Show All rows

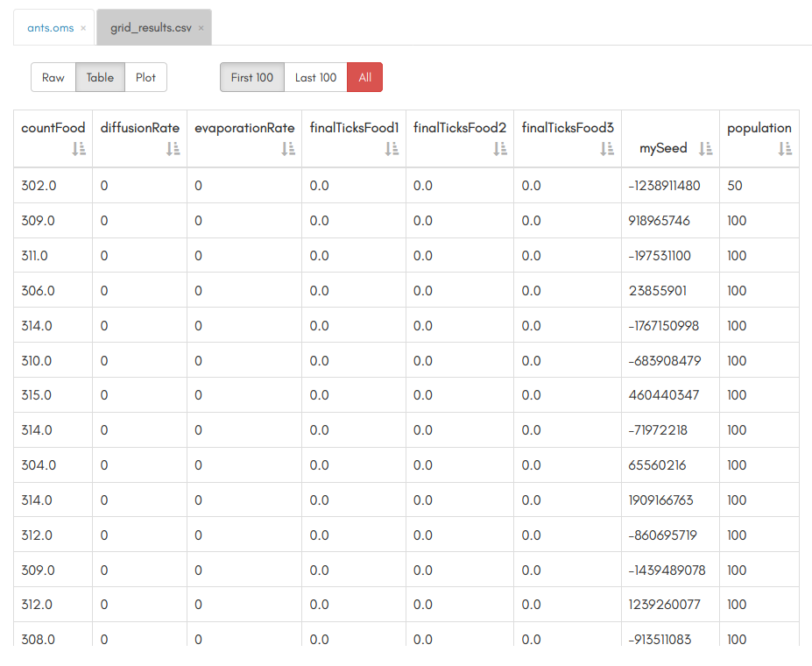coord(365,77)
